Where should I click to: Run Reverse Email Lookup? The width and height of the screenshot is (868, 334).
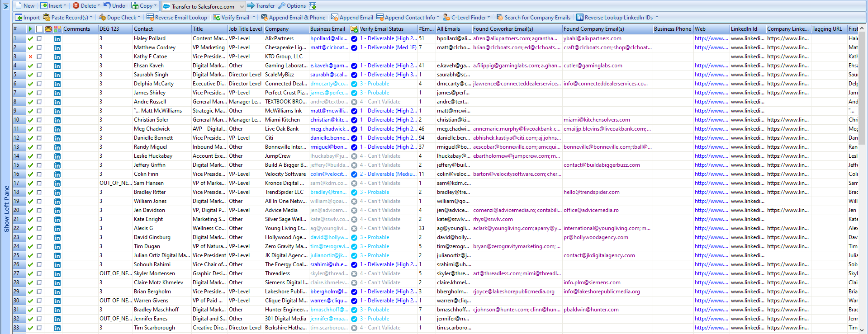[176, 18]
